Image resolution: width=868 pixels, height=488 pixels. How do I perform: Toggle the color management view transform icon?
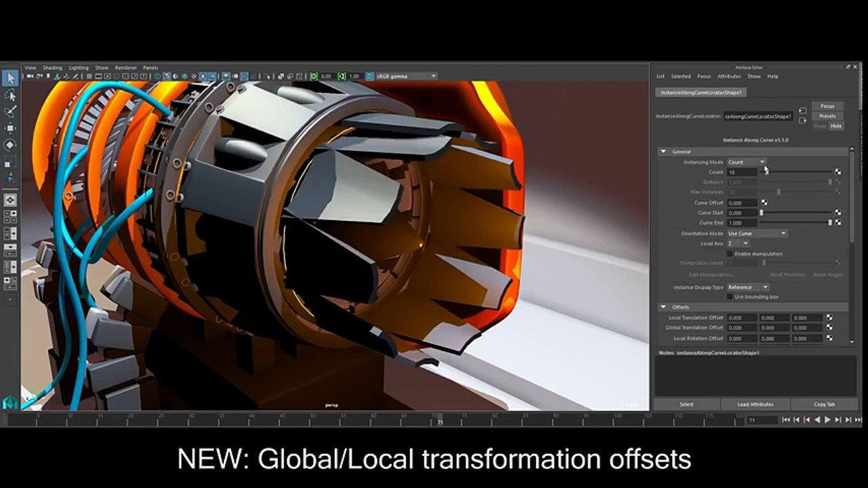pos(369,76)
